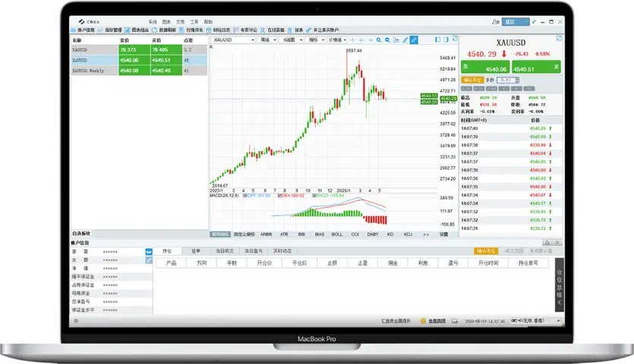Image resolution: width=634 pixels, height=364 pixels.
Task: Click the green 买 buy button at 4540.51
Action: 536,67
